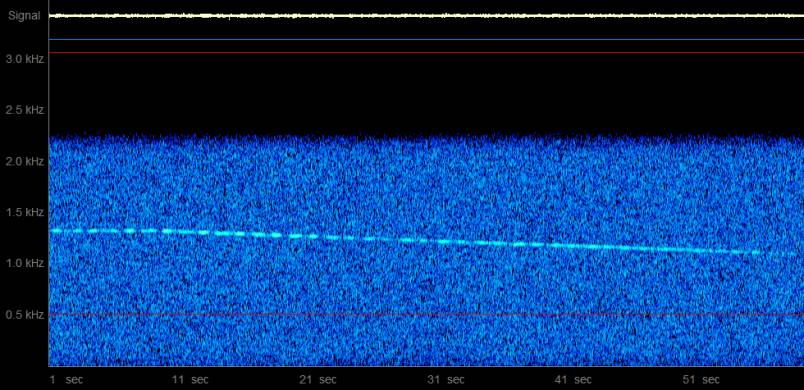Image resolution: width=804 pixels, height=390 pixels.
Task: Click the '1.5 kHz' frequency axis label
Action: click(x=25, y=212)
